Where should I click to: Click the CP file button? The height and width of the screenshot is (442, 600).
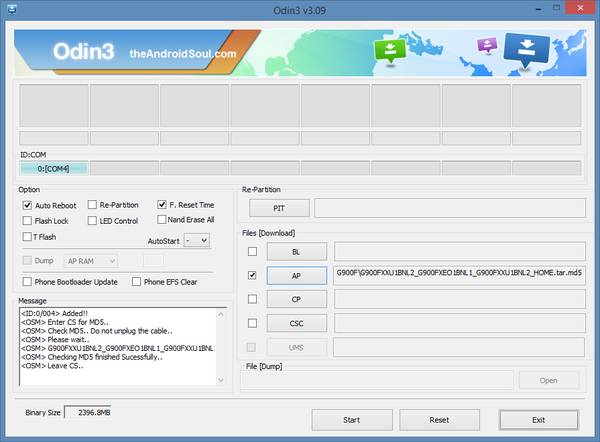(297, 299)
